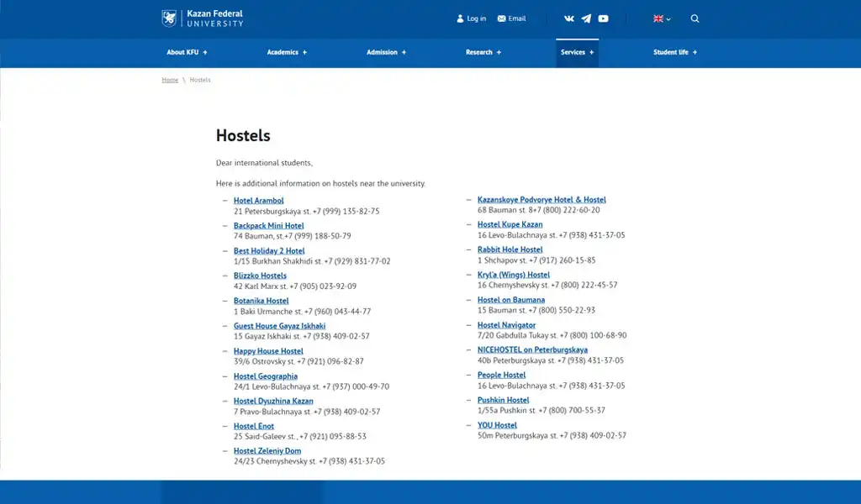Image resolution: width=861 pixels, height=504 pixels.
Task: Expand the Admission menu
Action: coord(386,52)
